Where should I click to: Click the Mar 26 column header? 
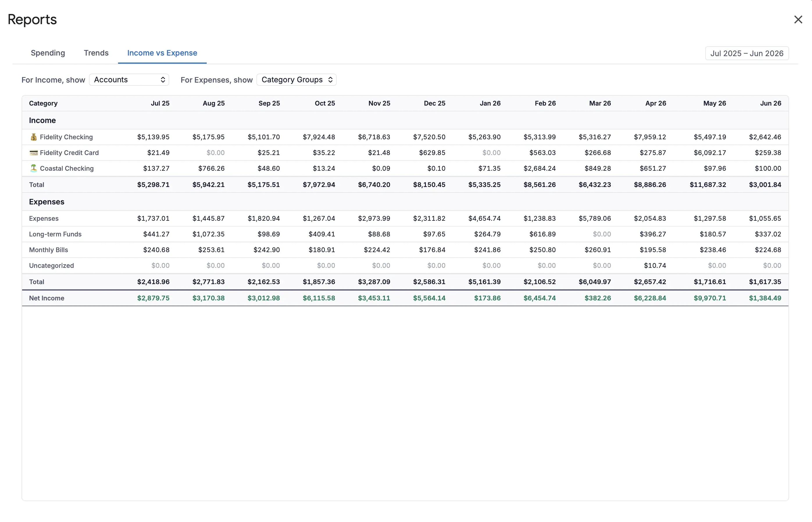pyautogui.click(x=600, y=104)
